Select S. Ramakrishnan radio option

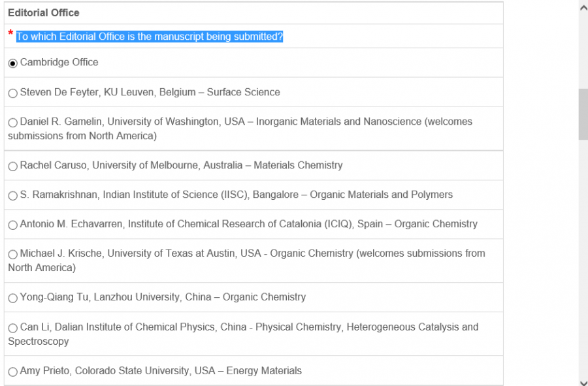click(x=12, y=196)
